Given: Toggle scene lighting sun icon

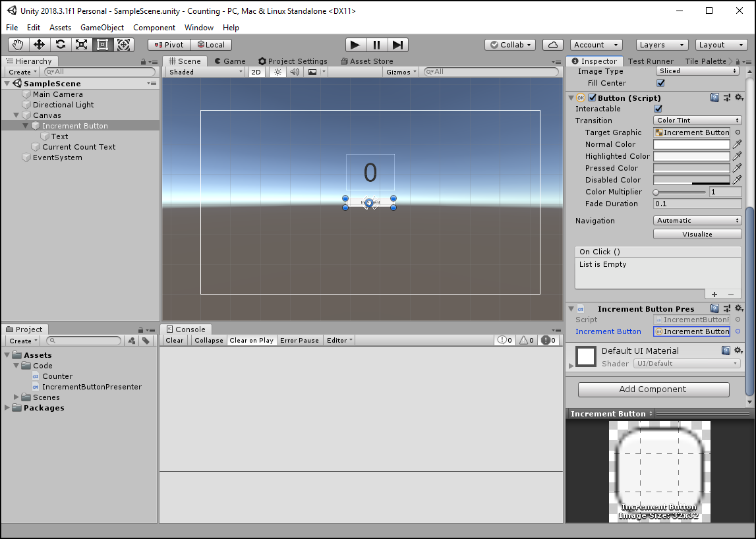Looking at the screenshot, I should coord(277,72).
